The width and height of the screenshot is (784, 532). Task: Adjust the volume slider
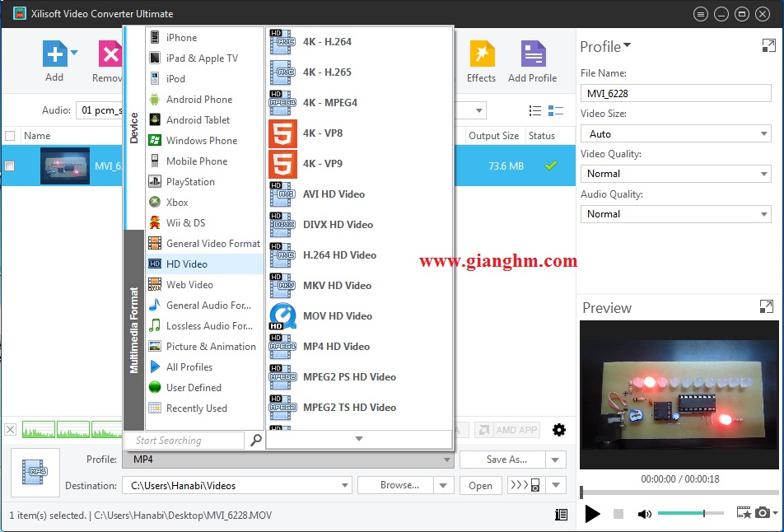pos(690,513)
